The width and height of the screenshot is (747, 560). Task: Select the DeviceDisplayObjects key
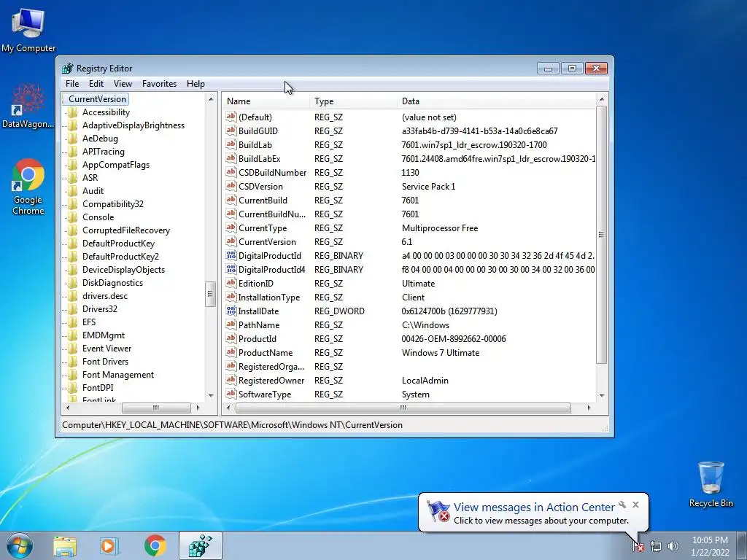click(124, 270)
